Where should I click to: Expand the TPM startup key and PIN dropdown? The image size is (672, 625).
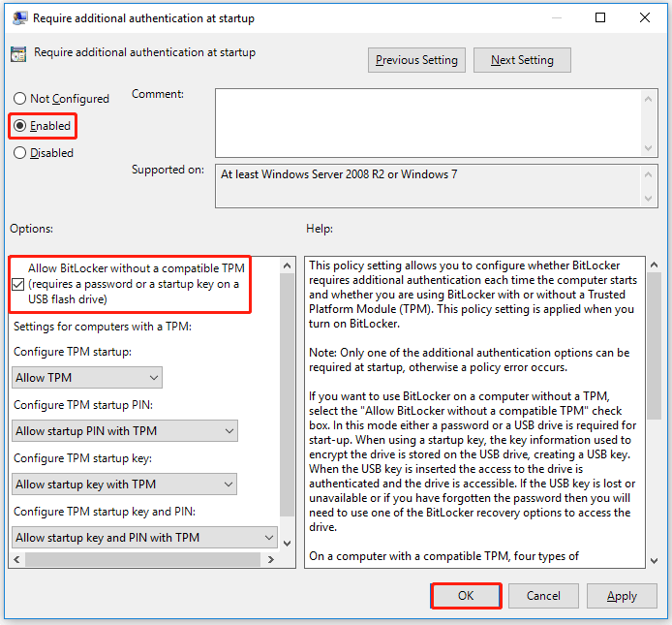click(x=145, y=537)
